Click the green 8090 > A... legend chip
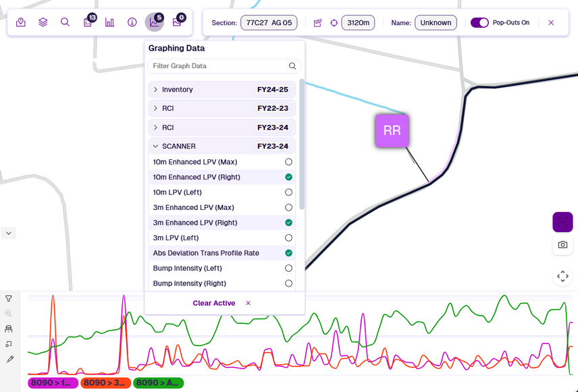The image size is (578, 392). click(158, 383)
